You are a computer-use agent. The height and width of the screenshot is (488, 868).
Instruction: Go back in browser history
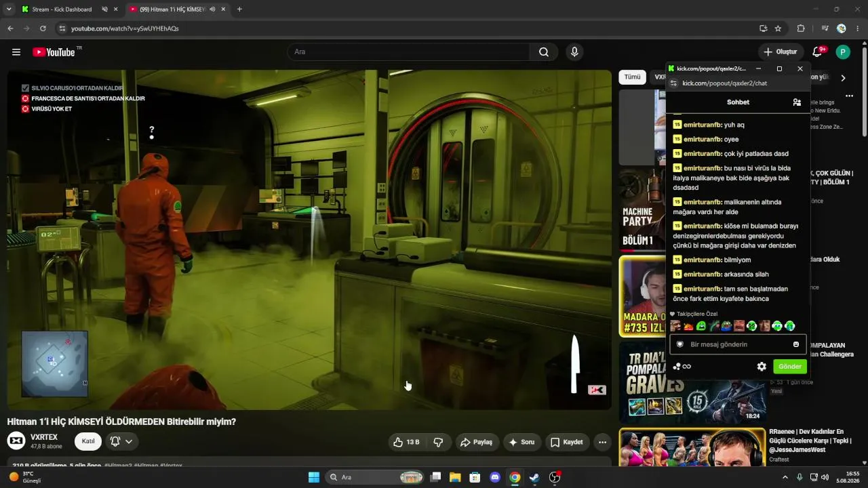[10, 28]
